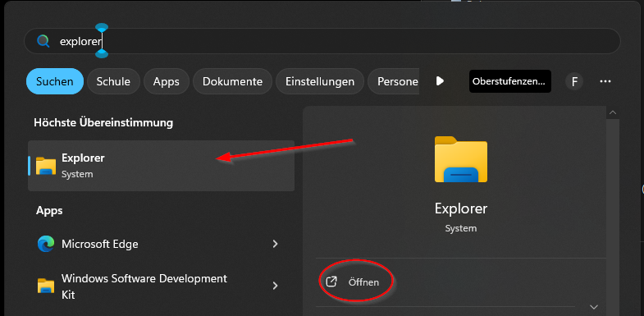This screenshot has width=644, height=316.
Task: Click the Explorer folder icon in best match
Action: pyautogui.click(x=46, y=166)
